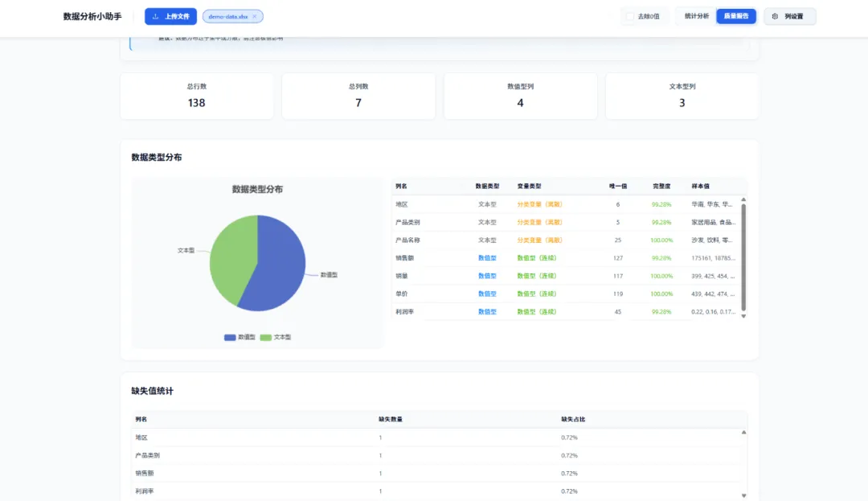Click the 列名 header in the type table
868x501 pixels.
click(401, 186)
